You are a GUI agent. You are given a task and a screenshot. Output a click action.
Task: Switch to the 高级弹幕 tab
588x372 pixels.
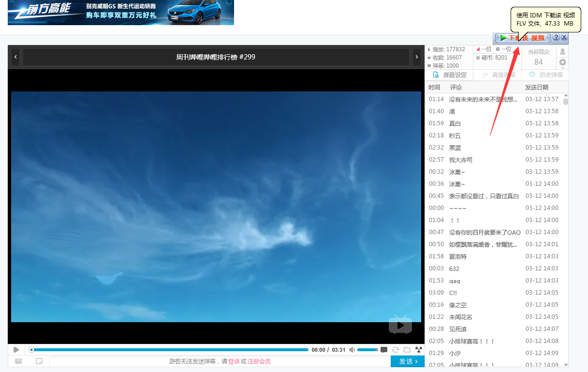pos(498,75)
